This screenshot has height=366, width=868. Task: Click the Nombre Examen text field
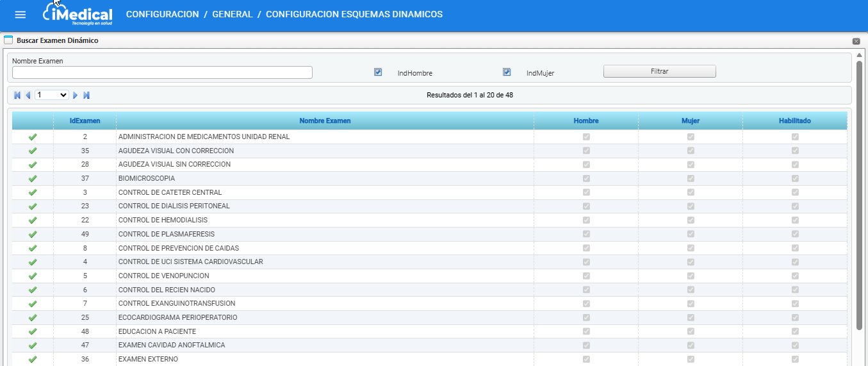point(162,72)
